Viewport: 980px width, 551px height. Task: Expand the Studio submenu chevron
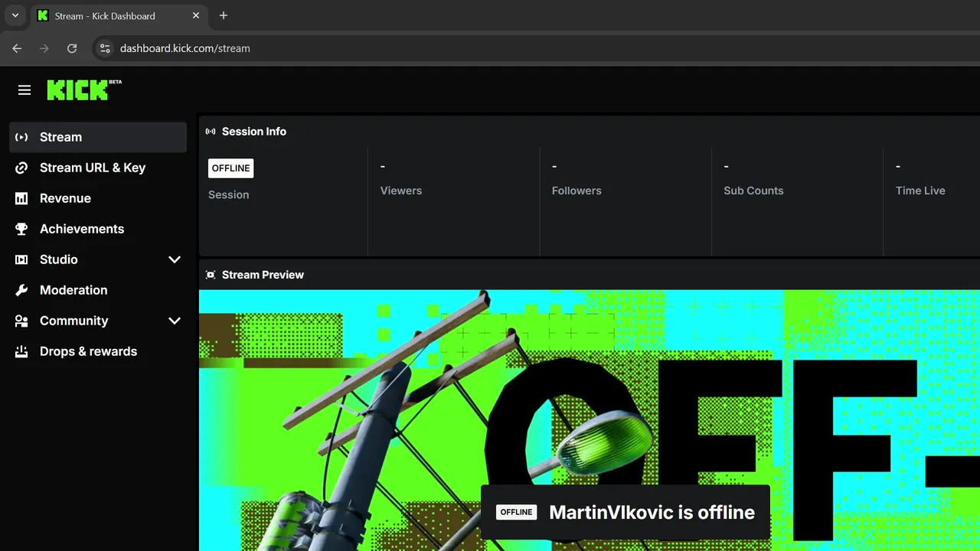(175, 259)
